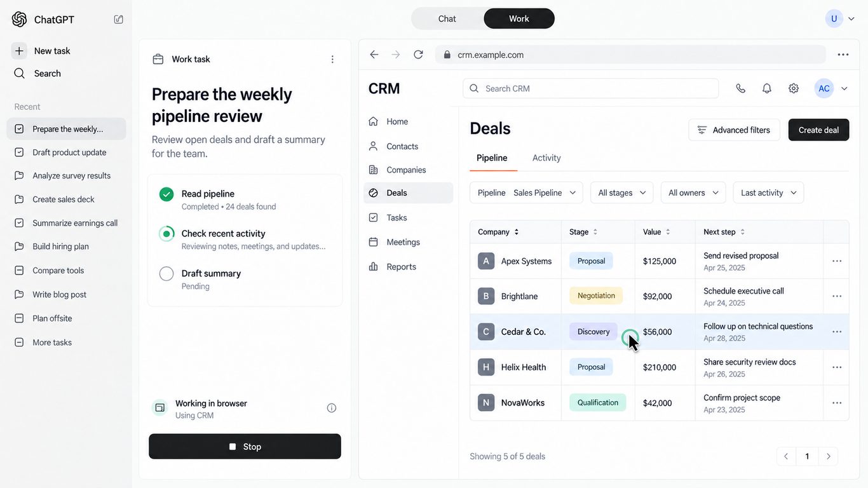Viewport: 868px width, 488px height.
Task: Expand the All stages filter
Action: (622, 193)
